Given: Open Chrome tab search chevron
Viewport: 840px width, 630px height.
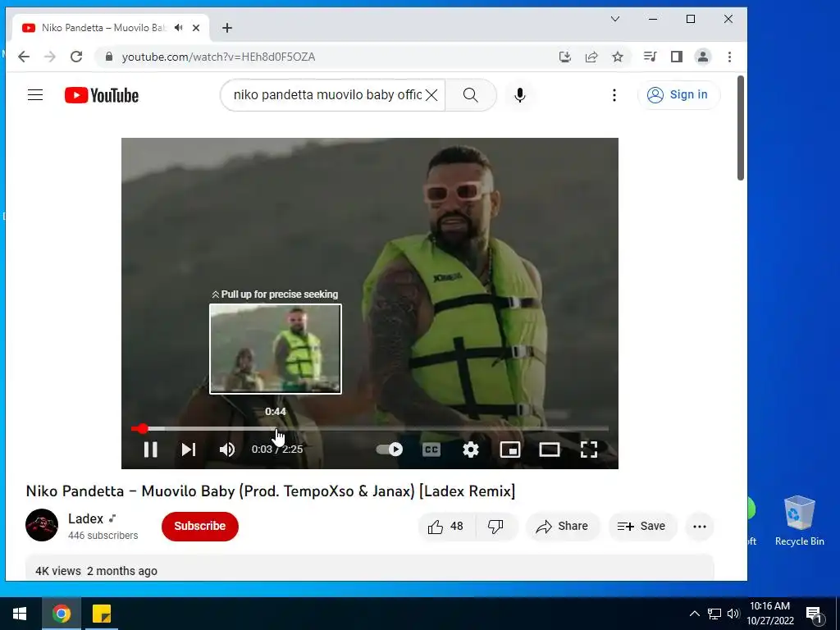Looking at the screenshot, I should pyautogui.click(x=615, y=20).
